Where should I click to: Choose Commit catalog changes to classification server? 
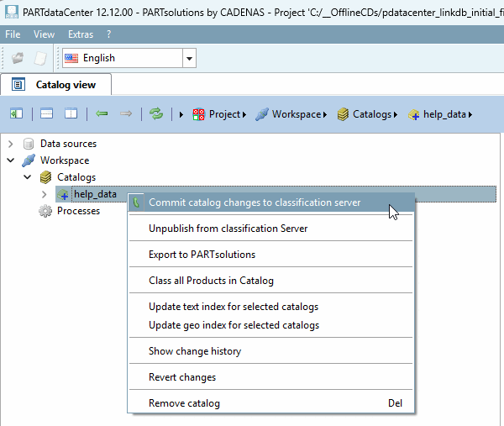[270, 202]
